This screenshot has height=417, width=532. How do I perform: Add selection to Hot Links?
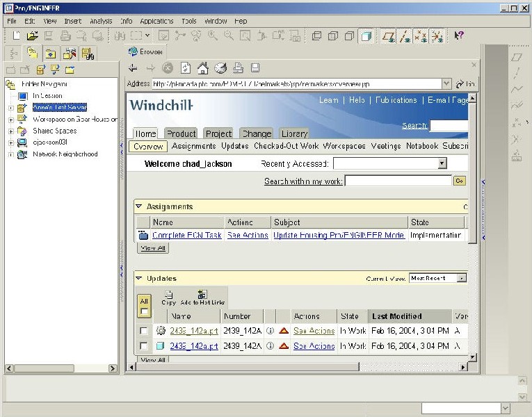click(202, 298)
